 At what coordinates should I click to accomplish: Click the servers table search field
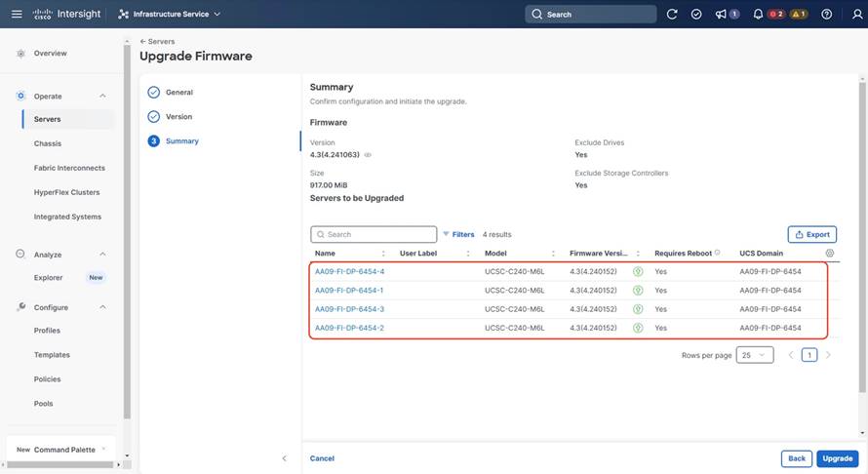point(374,234)
